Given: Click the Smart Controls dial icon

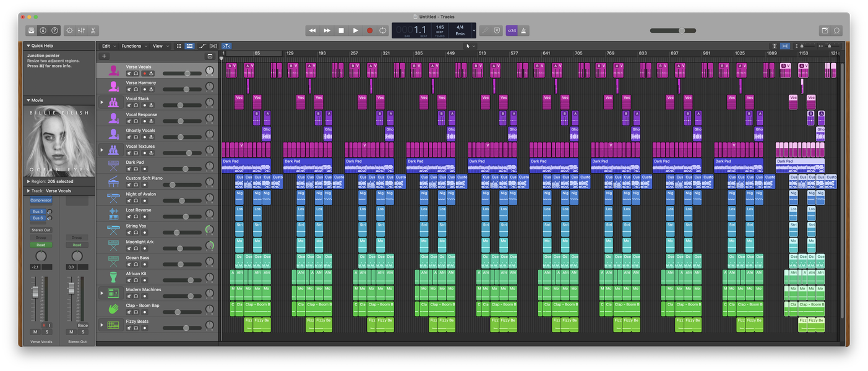Looking at the screenshot, I should (69, 30).
